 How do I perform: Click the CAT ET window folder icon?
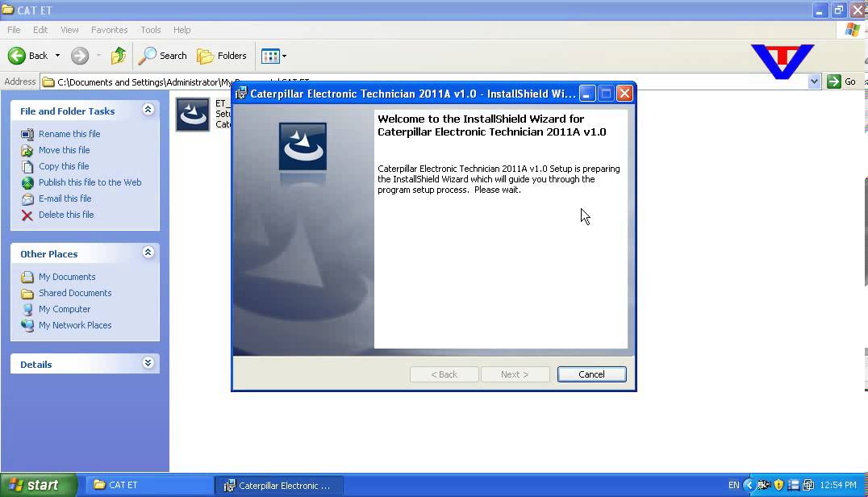(x=8, y=10)
